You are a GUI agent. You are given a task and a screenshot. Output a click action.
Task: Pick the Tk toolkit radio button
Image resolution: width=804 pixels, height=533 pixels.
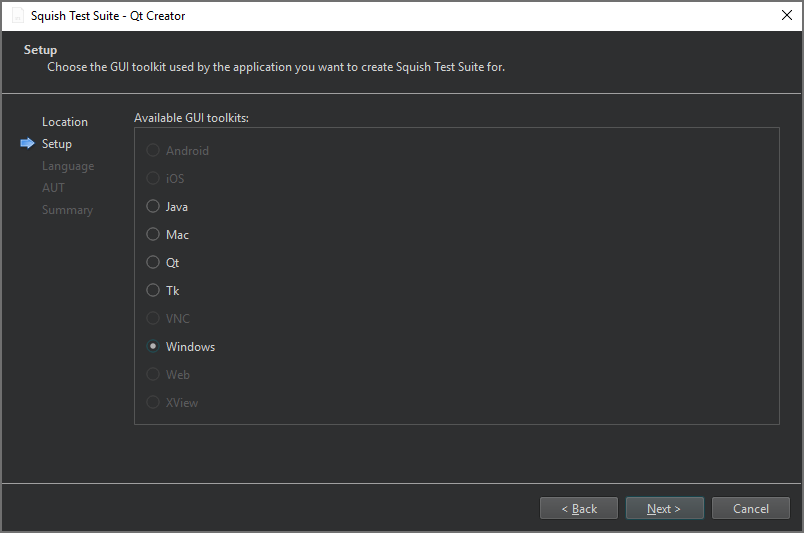tap(153, 291)
